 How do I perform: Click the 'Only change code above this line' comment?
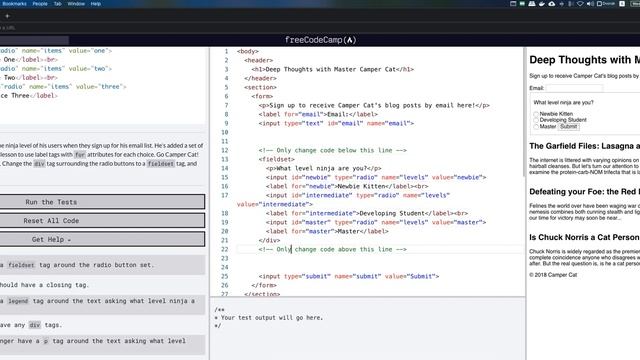pyautogui.click(x=333, y=249)
